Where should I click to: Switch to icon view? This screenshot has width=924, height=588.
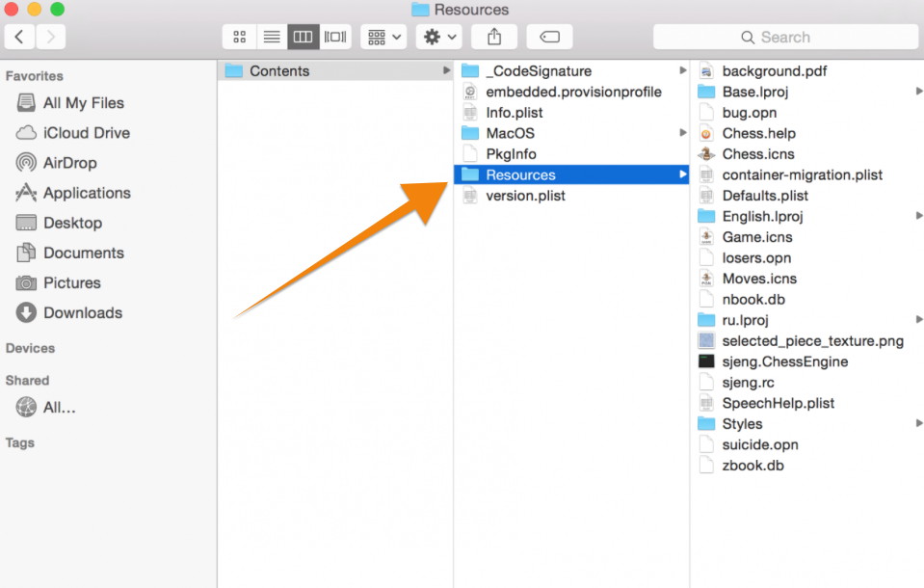tap(239, 38)
